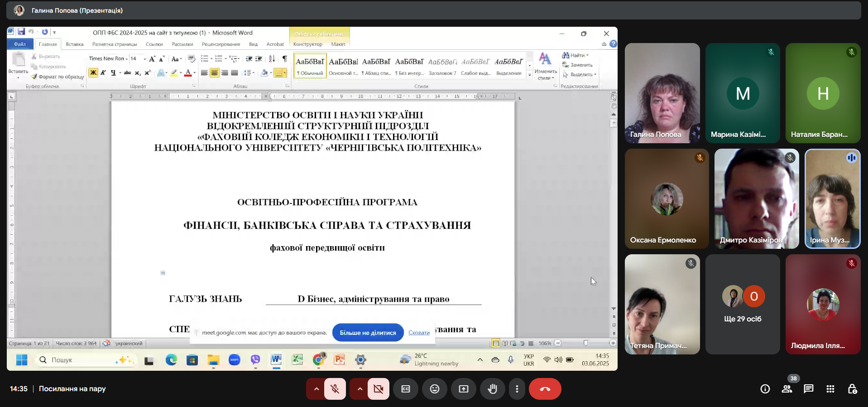Toggle strikethrough abc button
The width and height of the screenshot is (868, 407).
(x=128, y=73)
